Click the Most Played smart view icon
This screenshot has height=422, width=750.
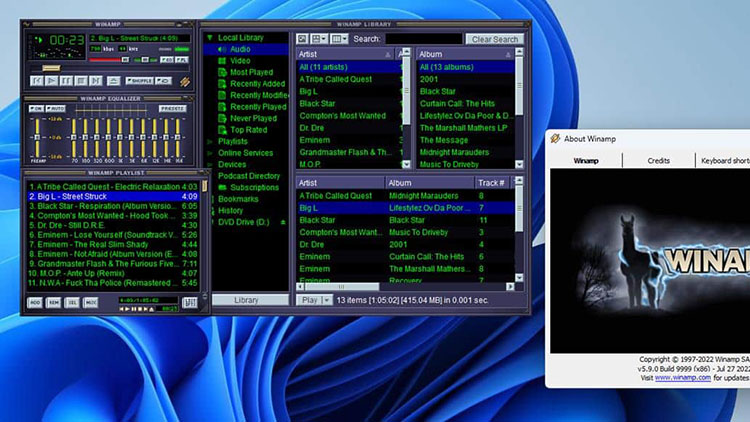[x=222, y=72]
